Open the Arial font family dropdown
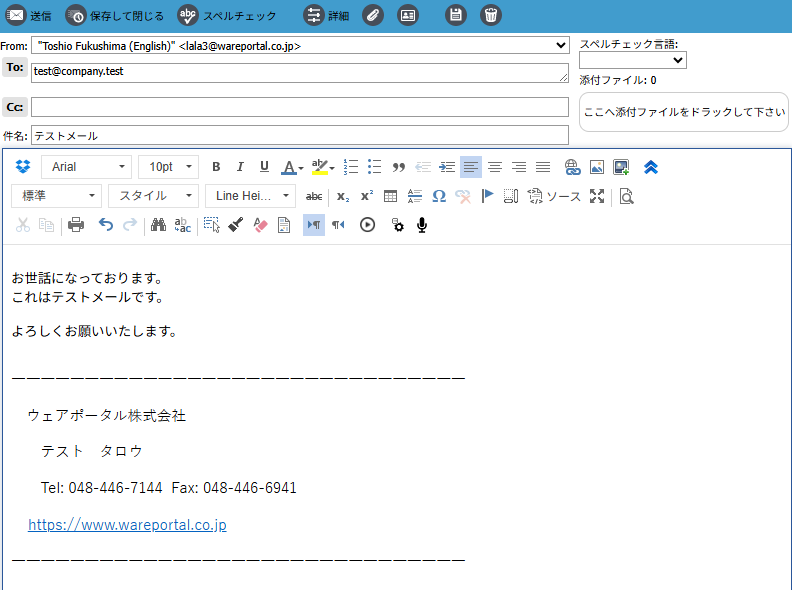 tap(86, 167)
